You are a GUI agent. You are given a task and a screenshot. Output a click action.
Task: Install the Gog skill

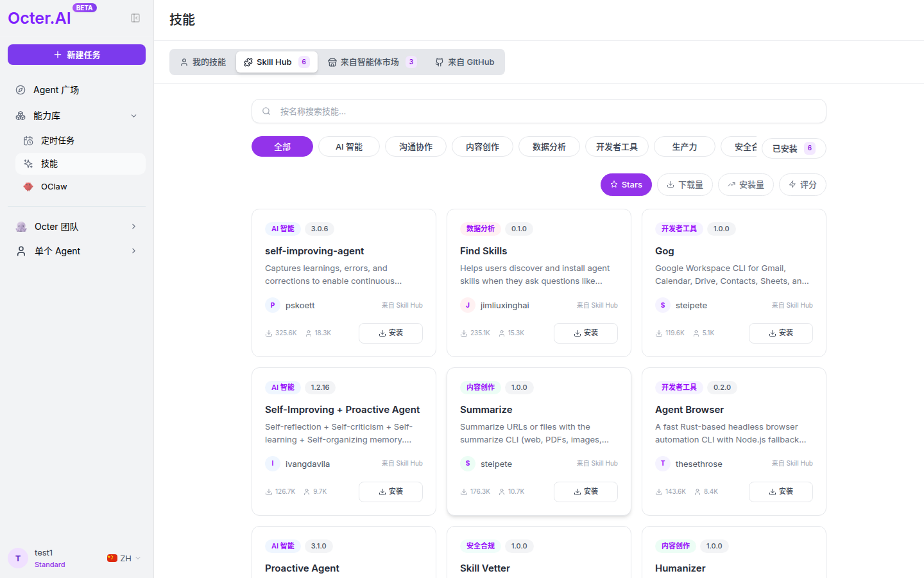coord(781,333)
